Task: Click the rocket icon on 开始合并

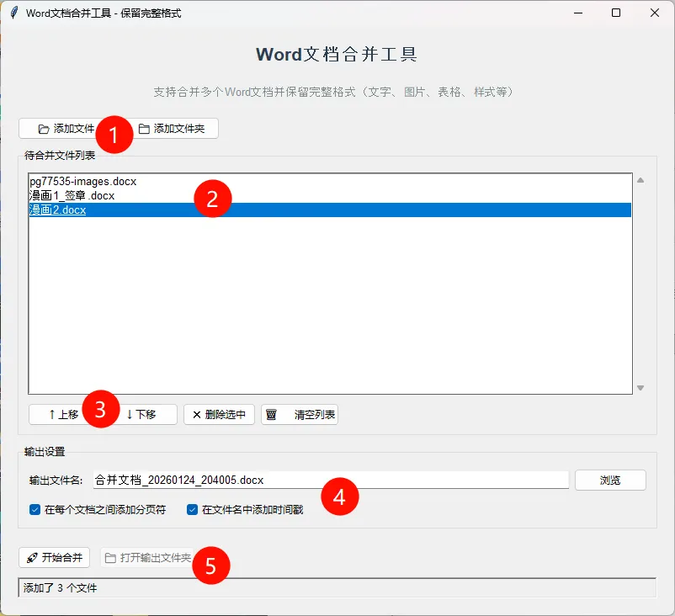Action: click(x=32, y=558)
